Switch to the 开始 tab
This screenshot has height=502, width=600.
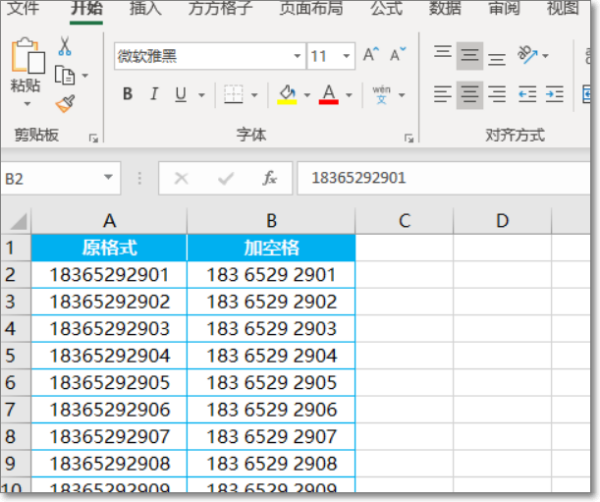point(86,8)
